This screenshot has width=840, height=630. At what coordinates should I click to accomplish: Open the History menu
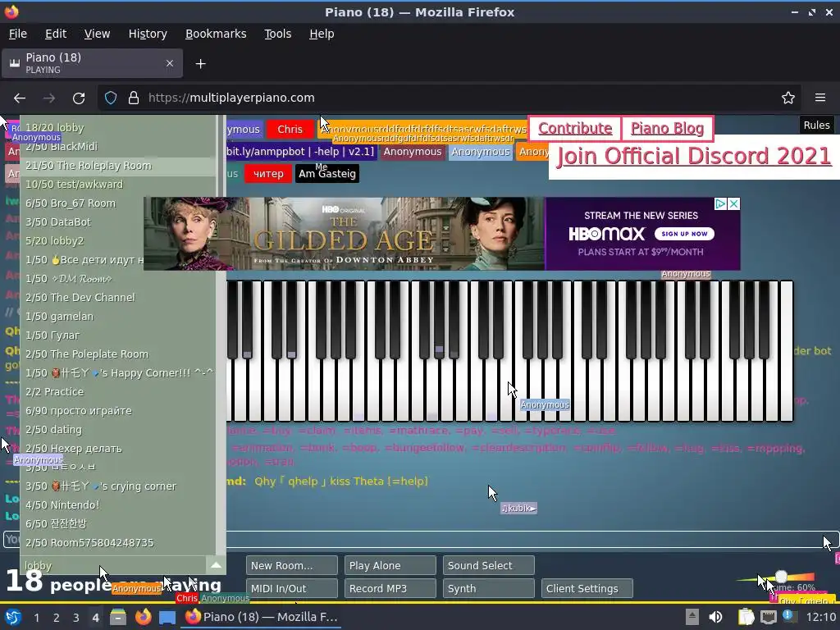[x=148, y=34]
